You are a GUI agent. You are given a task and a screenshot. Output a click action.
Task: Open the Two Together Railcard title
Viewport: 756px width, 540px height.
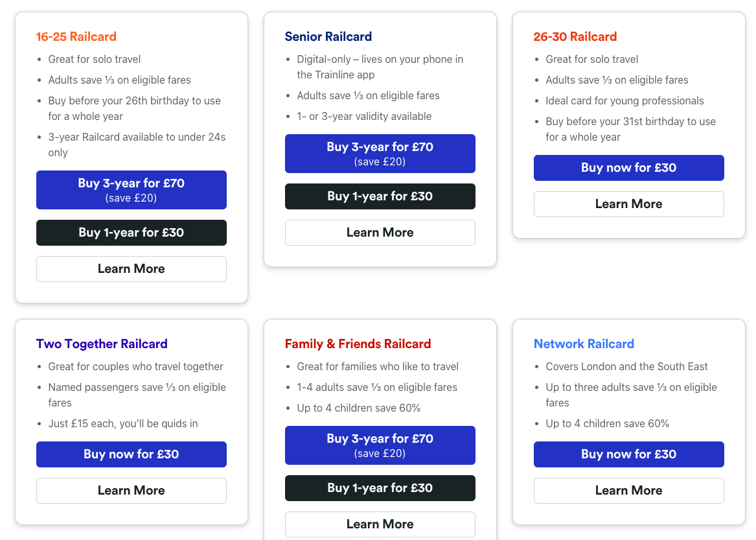[x=102, y=344]
